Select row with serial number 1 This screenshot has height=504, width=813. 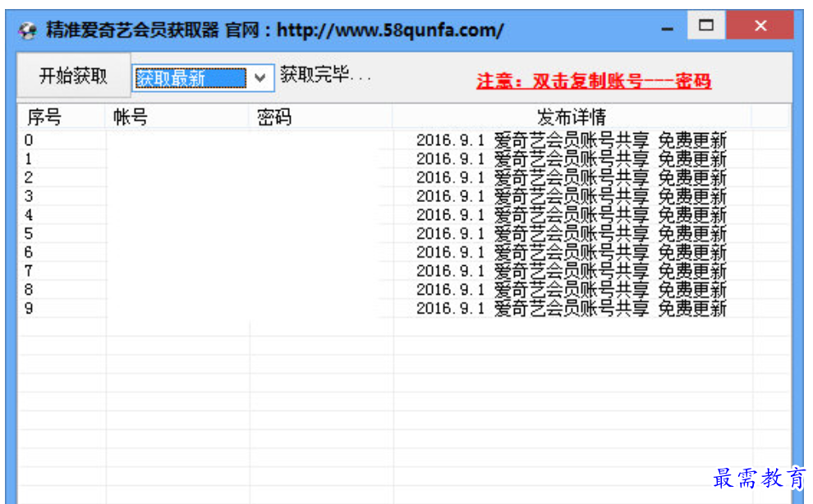coord(404,158)
